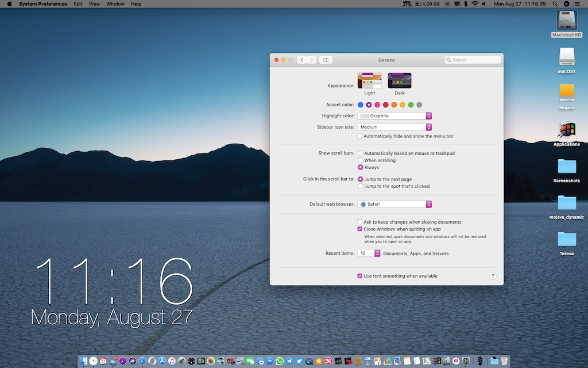
Task: Open the Teresa folder on desktop
Action: (x=567, y=243)
